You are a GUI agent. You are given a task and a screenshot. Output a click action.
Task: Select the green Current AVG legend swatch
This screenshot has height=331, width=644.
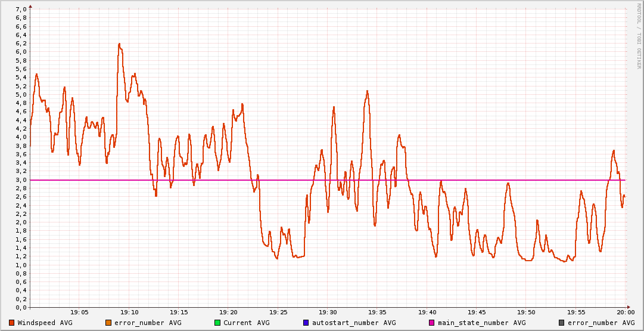[x=217, y=323]
